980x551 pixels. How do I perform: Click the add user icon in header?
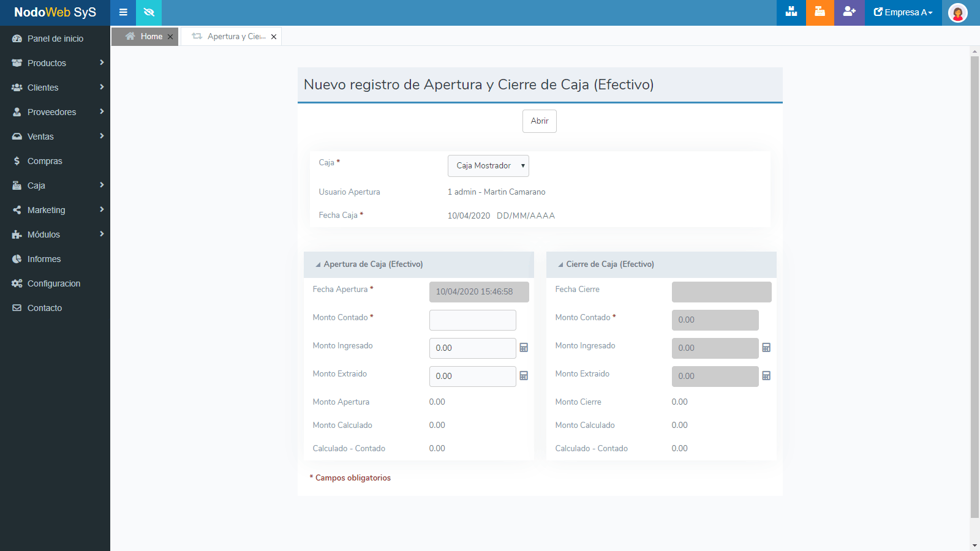849,12
